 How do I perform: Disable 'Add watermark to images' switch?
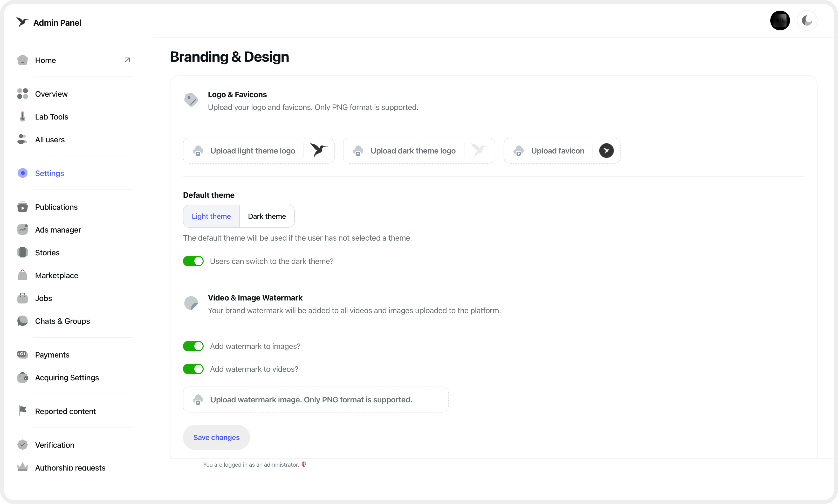tap(193, 346)
